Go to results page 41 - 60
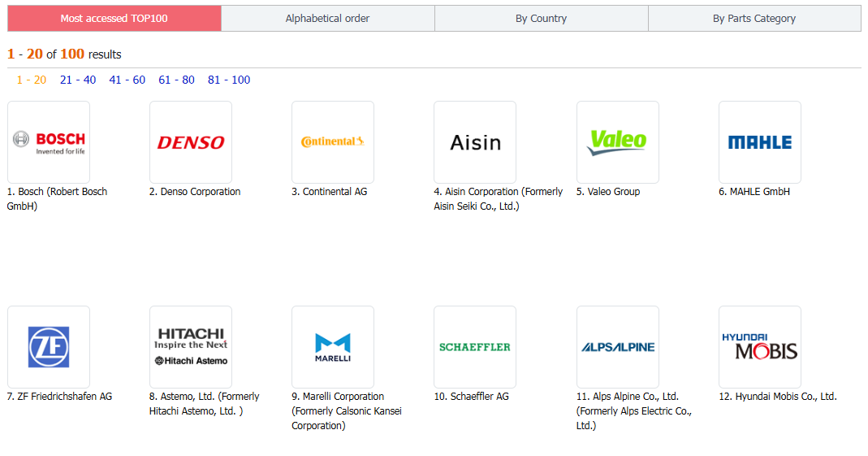Screen dimensions: 868x456 point(127,80)
